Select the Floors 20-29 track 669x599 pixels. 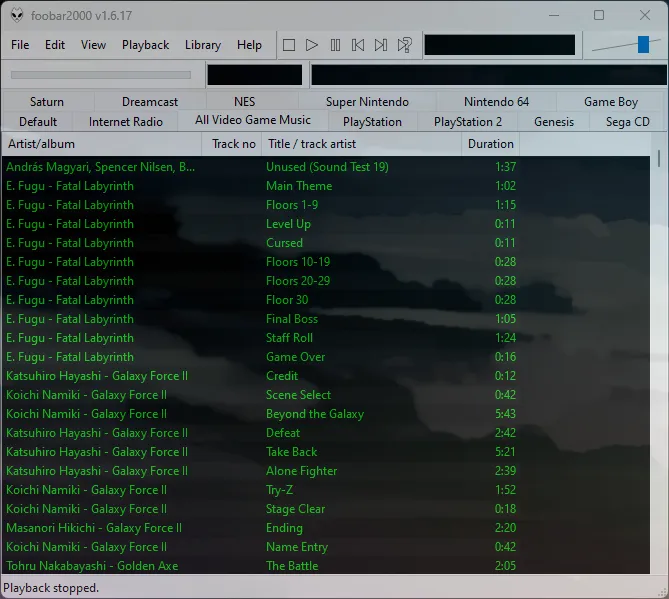326,281
